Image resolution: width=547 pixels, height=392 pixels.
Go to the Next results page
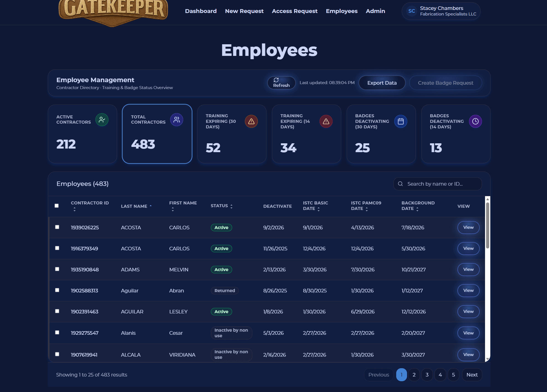472,375
